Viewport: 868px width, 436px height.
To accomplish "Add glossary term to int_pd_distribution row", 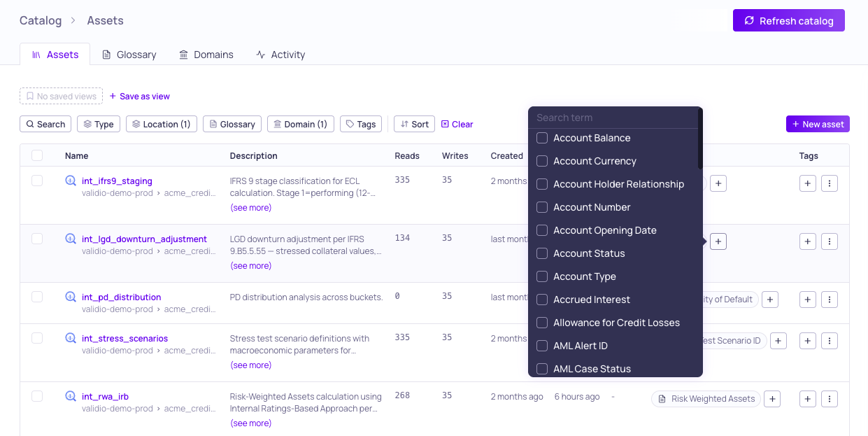I will (769, 300).
